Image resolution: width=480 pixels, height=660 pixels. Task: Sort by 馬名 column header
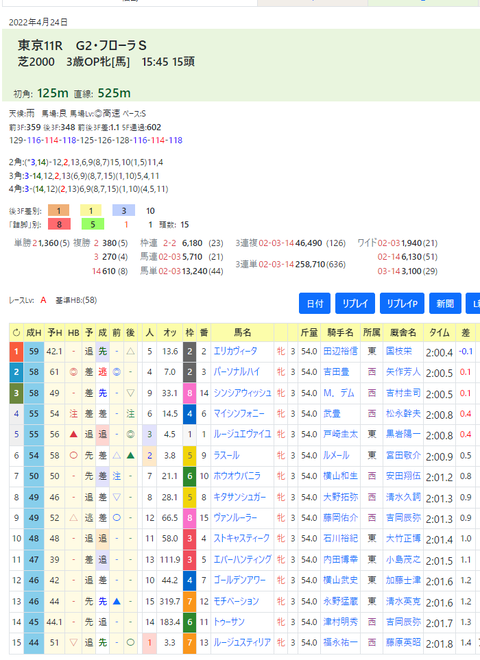point(242,333)
